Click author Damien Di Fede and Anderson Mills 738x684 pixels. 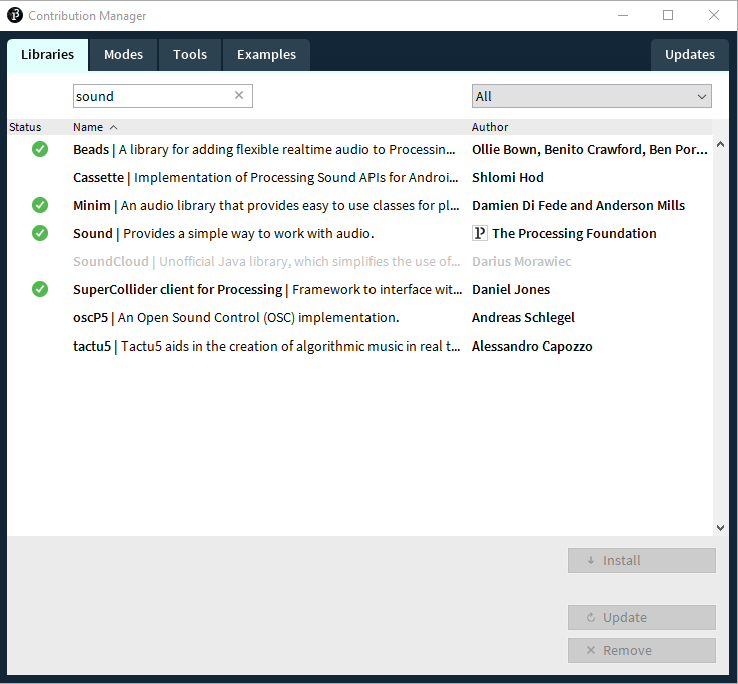point(578,205)
